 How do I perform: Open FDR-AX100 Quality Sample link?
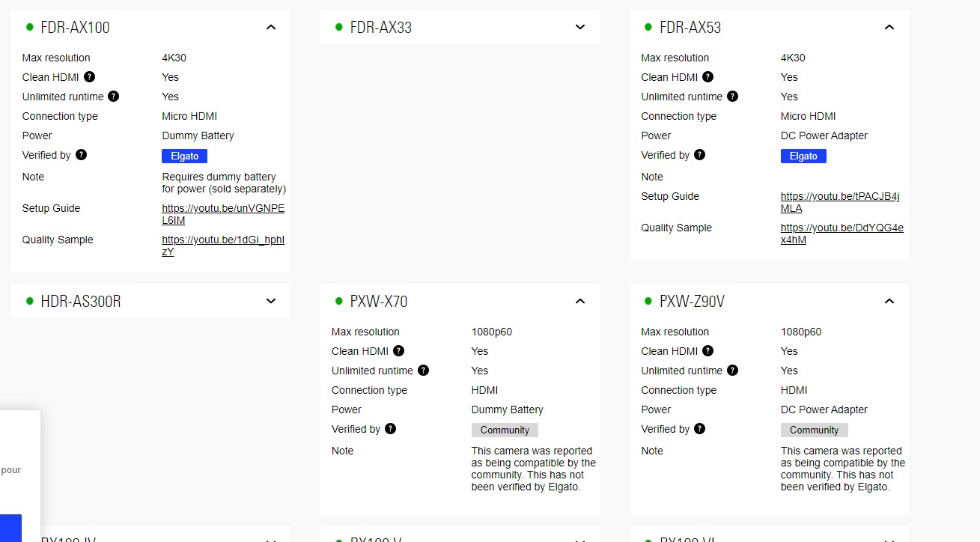point(223,246)
